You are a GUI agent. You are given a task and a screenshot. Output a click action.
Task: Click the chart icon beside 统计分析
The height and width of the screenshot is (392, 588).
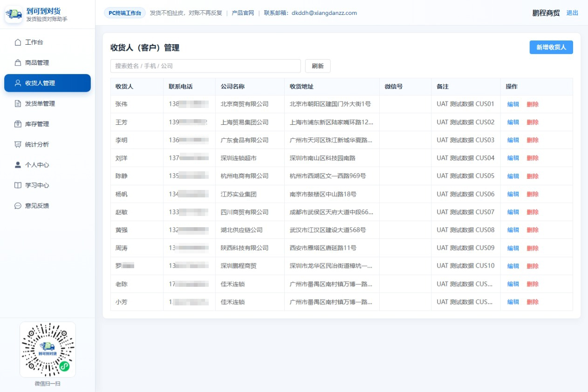tap(18, 145)
